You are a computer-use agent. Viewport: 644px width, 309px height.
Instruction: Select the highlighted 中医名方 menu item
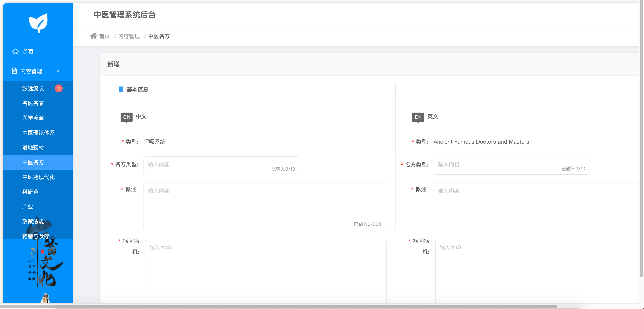pyautogui.click(x=38, y=162)
